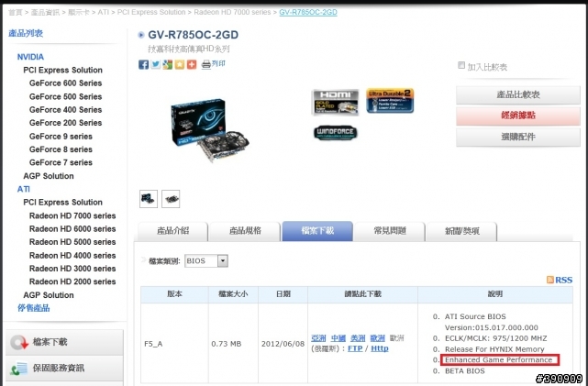
Task: Switch to the 產品介紹 tab
Action: coord(172,231)
